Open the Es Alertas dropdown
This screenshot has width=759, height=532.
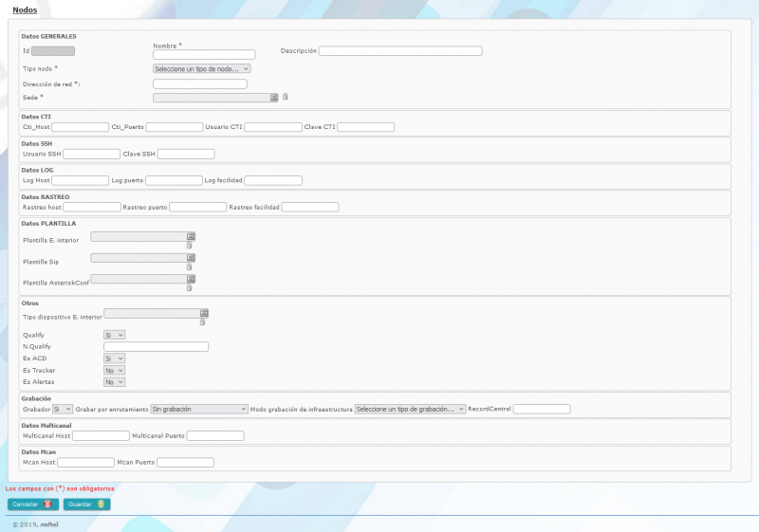point(114,382)
